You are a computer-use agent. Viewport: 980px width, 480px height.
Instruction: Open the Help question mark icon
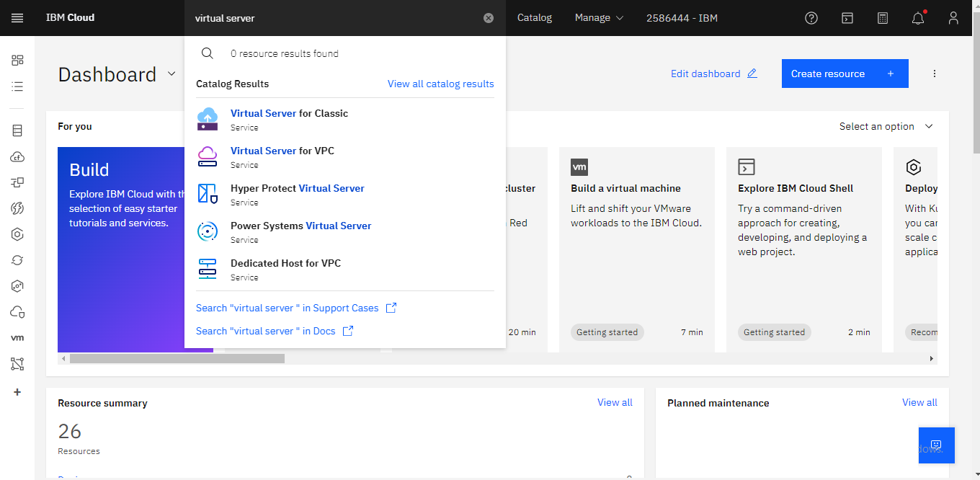(x=811, y=18)
